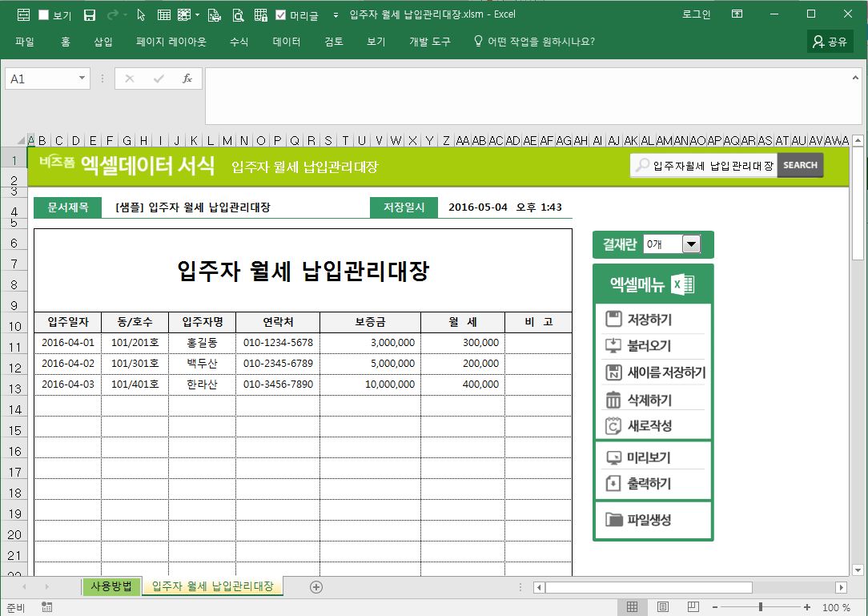Click the save icon in quick access toolbar
The image size is (868, 616).
click(x=90, y=14)
